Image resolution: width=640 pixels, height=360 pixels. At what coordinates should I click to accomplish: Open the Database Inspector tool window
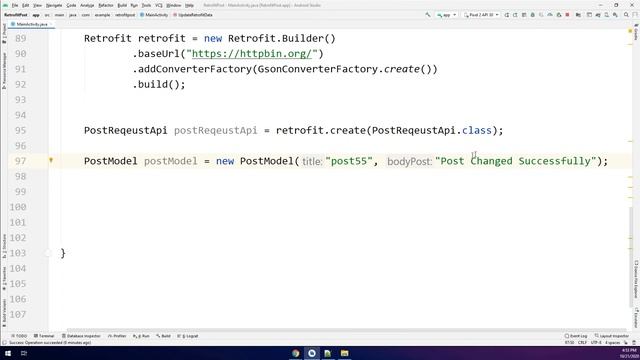(81, 336)
